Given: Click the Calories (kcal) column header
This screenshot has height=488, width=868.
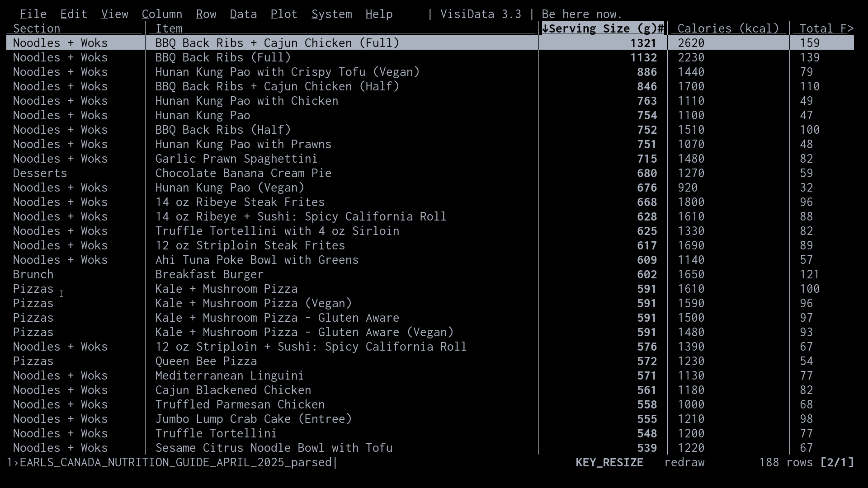Looking at the screenshot, I should 728,28.
